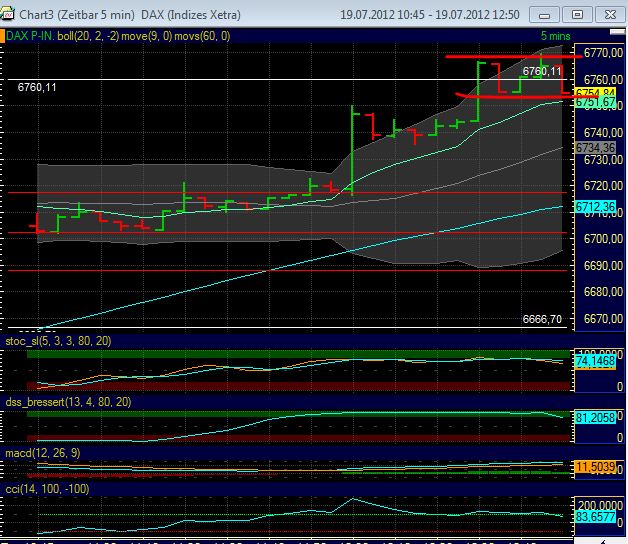Click the Chart3 (Zeitbar 5 min) title text
The width and height of the screenshot is (628, 544).
tap(77, 15)
